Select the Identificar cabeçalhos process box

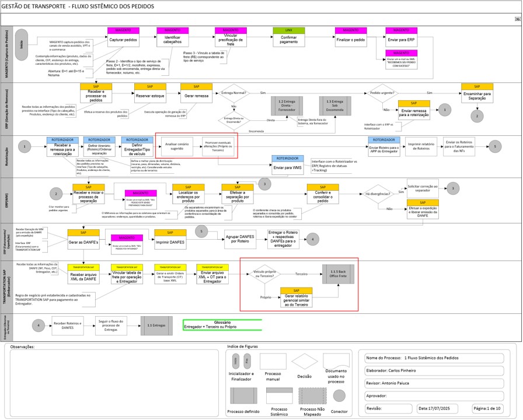pyautogui.click(x=172, y=37)
